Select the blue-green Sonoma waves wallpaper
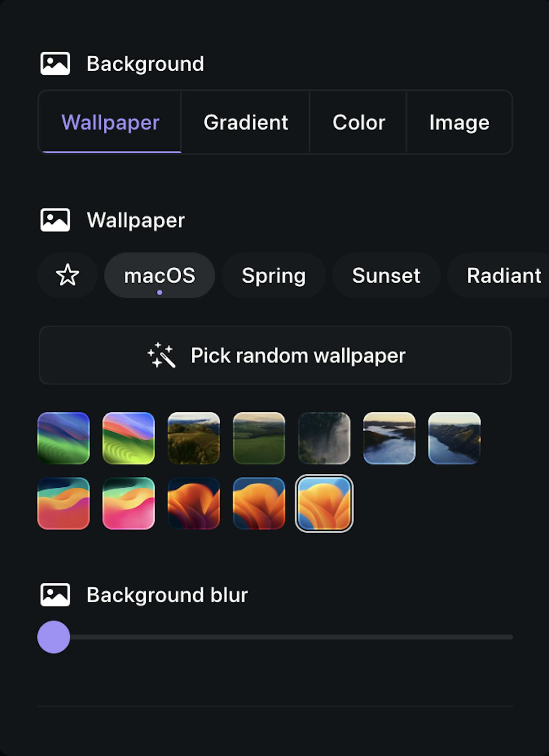This screenshot has height=756, width=549. [64, 438]
